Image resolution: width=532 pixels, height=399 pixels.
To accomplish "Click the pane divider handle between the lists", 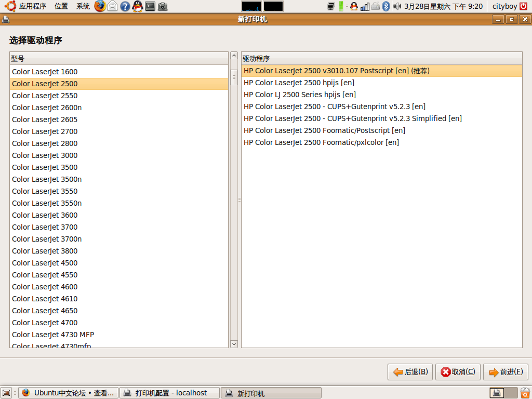I will 240,199.
